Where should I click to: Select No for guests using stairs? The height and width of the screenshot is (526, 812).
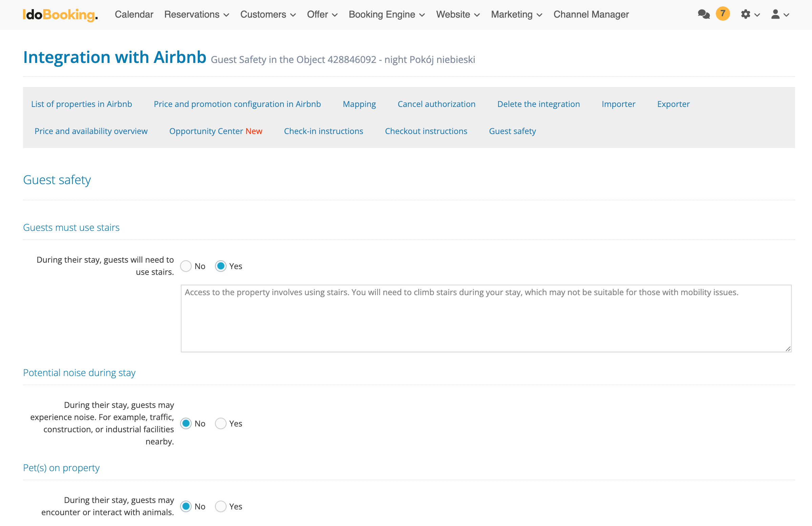pyautogui.click(x=186, y=266)
